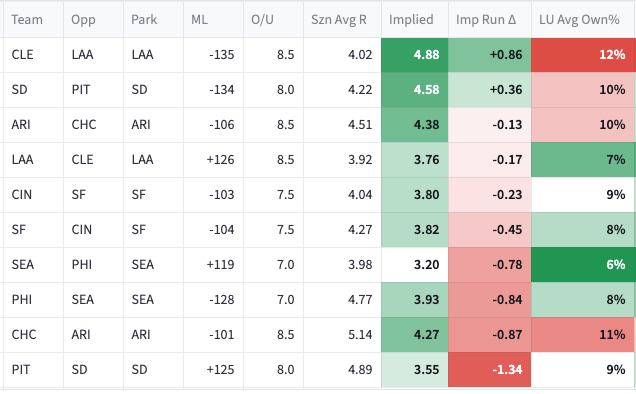
Task: Click the 4.88 implied runs cell
Action: 415,55
